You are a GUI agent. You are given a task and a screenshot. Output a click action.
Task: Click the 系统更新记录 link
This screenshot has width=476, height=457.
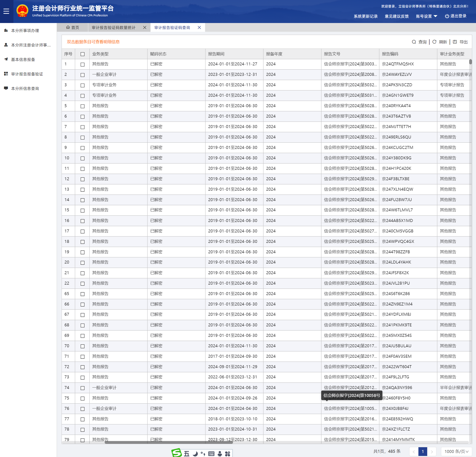coord(366,16)
